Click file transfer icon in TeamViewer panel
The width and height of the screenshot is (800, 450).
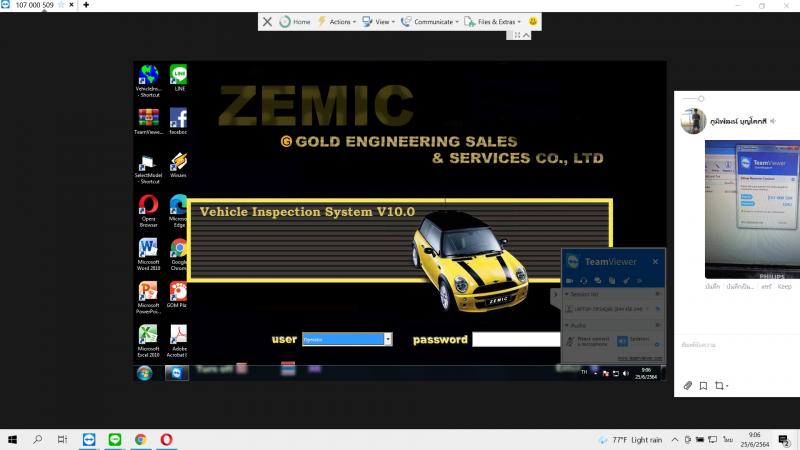click(x=612, y=281)
